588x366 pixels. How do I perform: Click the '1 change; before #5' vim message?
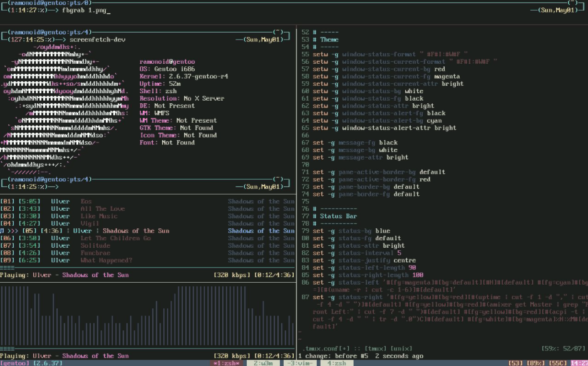pos(333,356)
